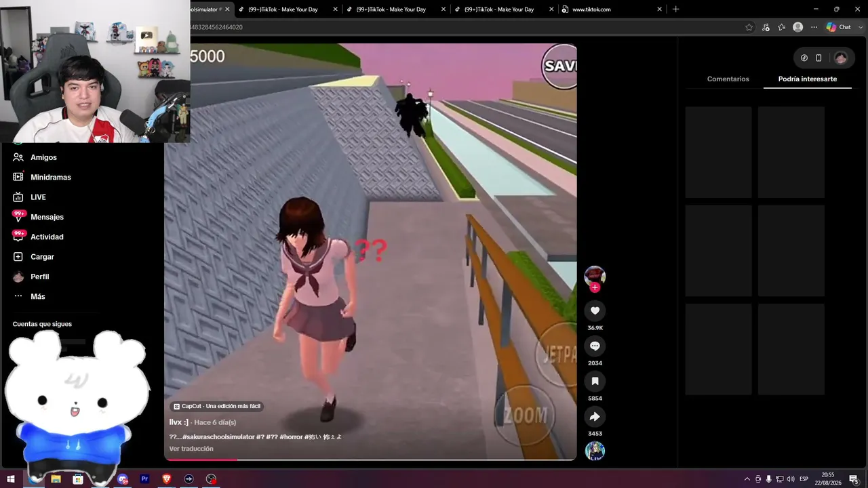Click the #horror hashtag
Image resolution: width=868 pixels, height=488 pixels.
tap(291, 437)
